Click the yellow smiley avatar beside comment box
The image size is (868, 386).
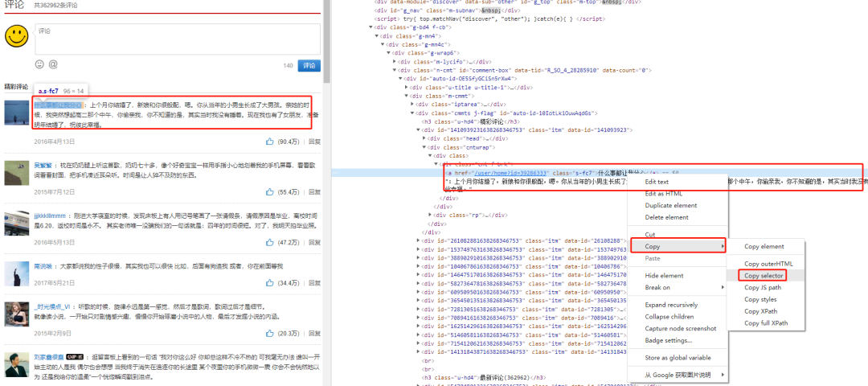point(17,35)
